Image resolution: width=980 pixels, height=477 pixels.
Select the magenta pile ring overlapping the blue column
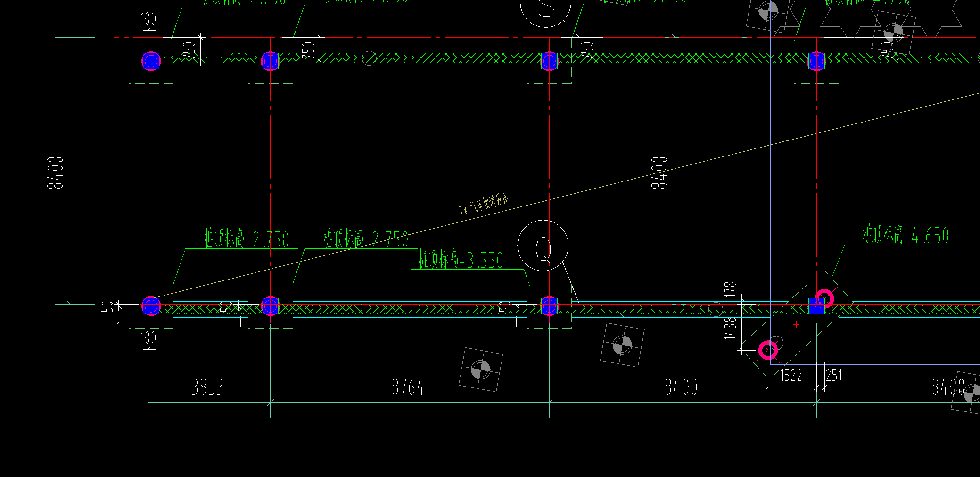pos(824,298)
